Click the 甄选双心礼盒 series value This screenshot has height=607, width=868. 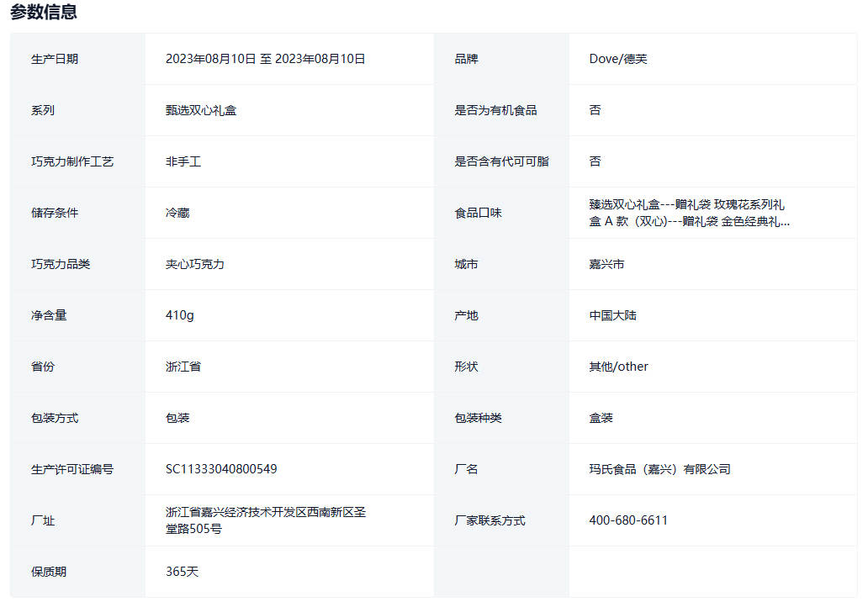[x=201, y=110]
